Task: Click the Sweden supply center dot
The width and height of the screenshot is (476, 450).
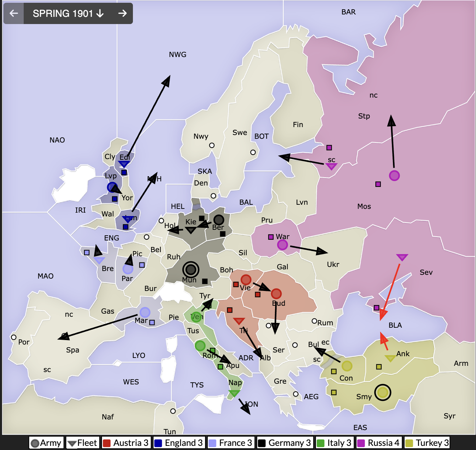Action: click(253, 152)
